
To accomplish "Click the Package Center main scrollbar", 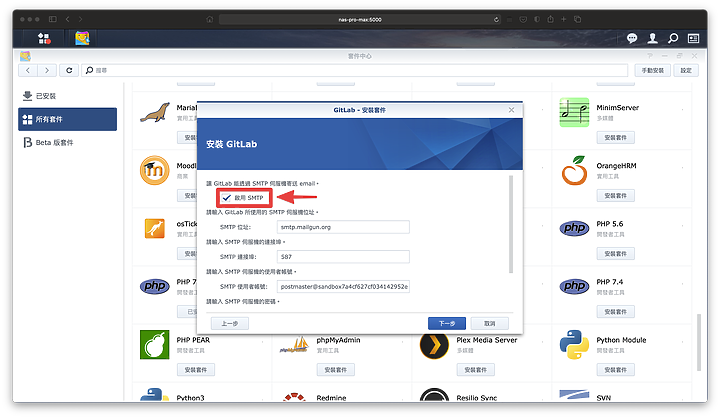I will [699, 342].
